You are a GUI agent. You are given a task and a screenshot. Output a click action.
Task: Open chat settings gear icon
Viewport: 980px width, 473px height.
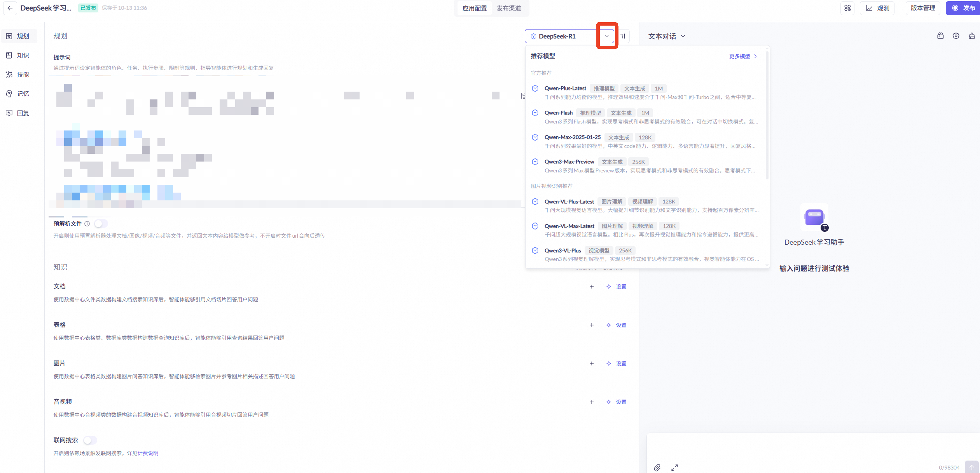point(956,36)
